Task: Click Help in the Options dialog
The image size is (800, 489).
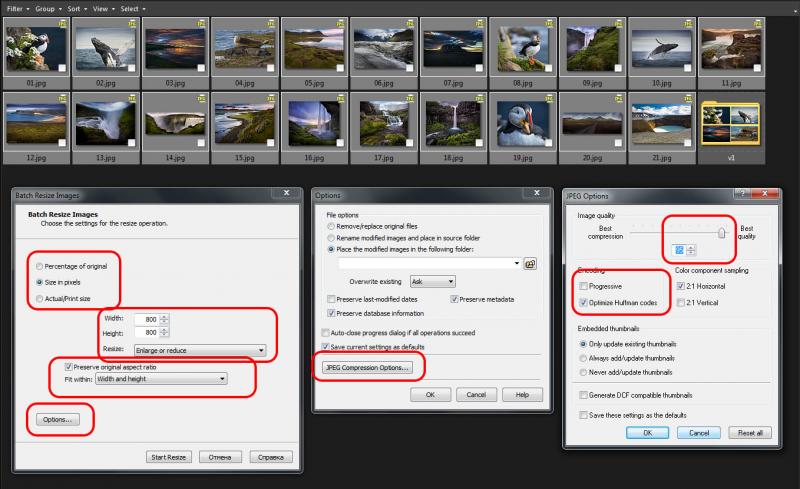Action: (x=522, y=395)
